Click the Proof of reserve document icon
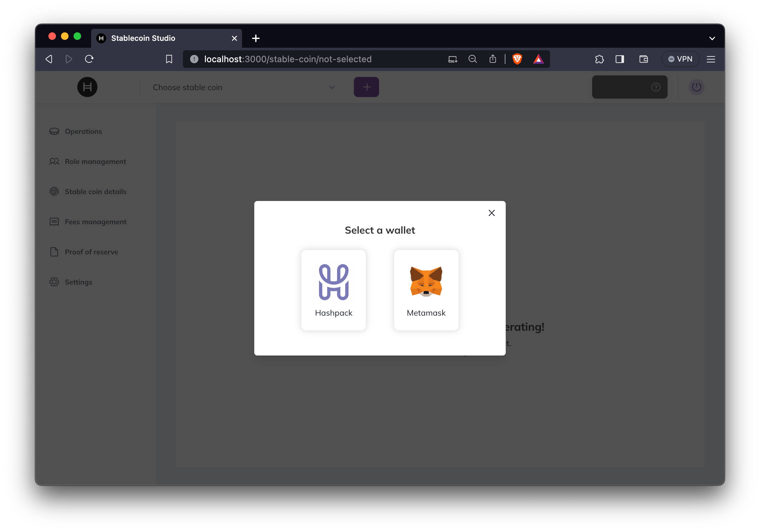Image resolution: width=760 pixels, height=532 pixels. point(54,252)
